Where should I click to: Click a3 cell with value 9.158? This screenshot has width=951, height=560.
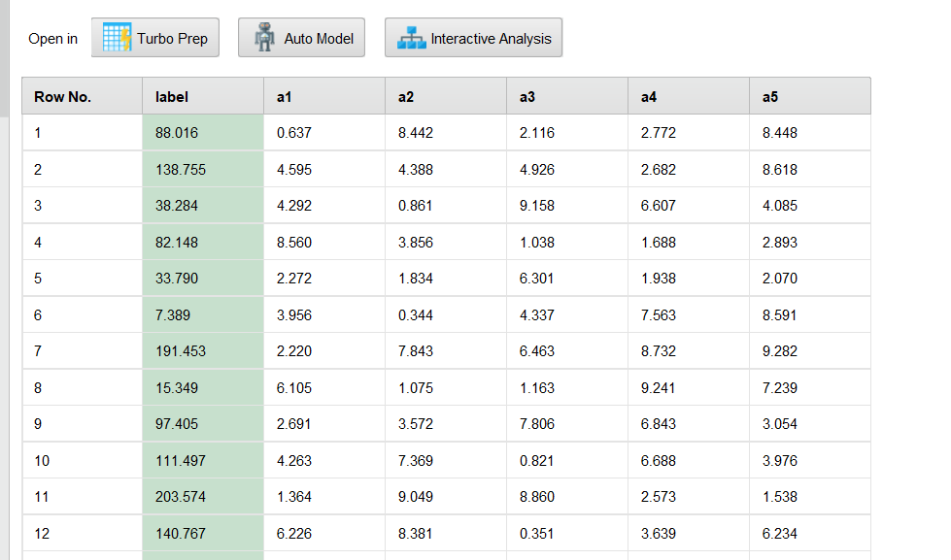pos(567,206)
